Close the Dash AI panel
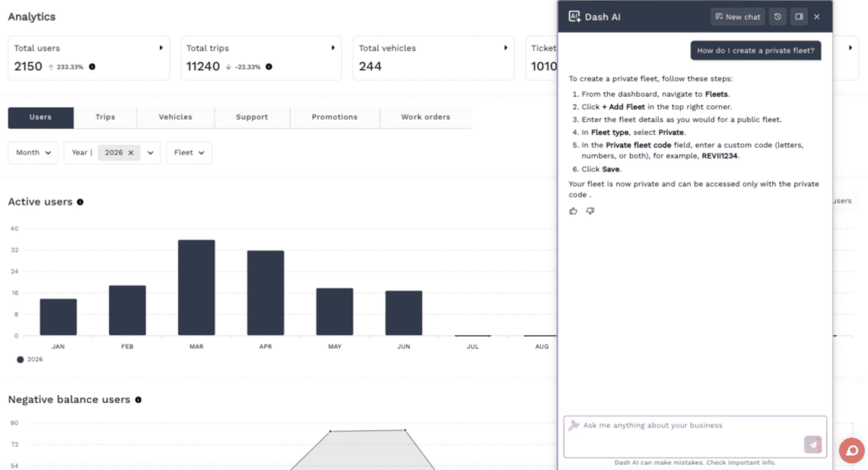 (x=816, y=17)
